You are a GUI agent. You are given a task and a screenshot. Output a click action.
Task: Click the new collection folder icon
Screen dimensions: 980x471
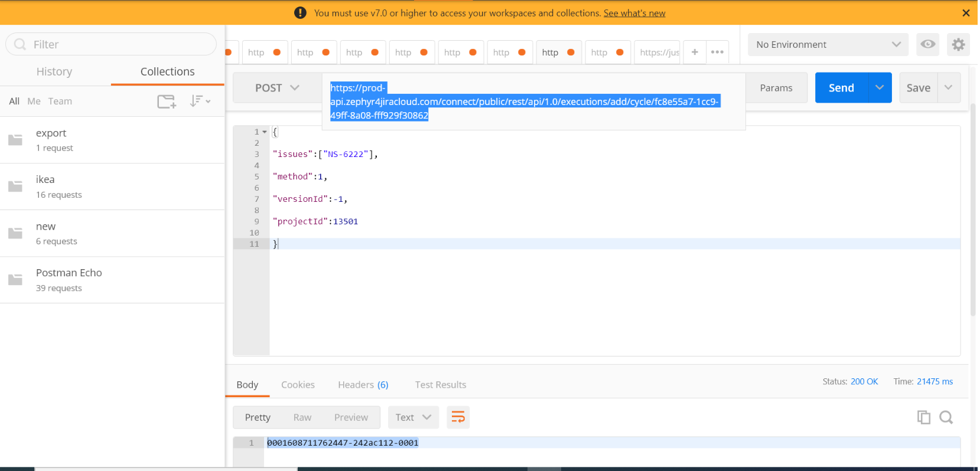pos(167,102)
